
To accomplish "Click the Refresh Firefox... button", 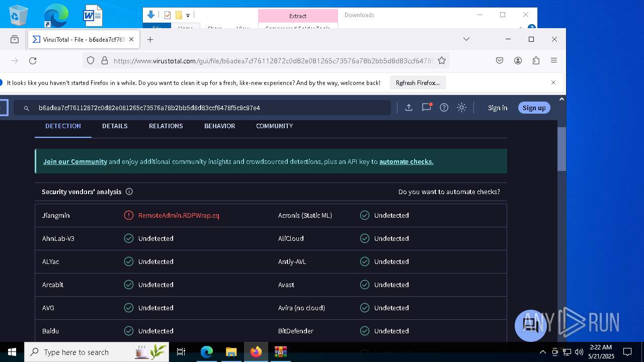I will (x=418, y=83).
